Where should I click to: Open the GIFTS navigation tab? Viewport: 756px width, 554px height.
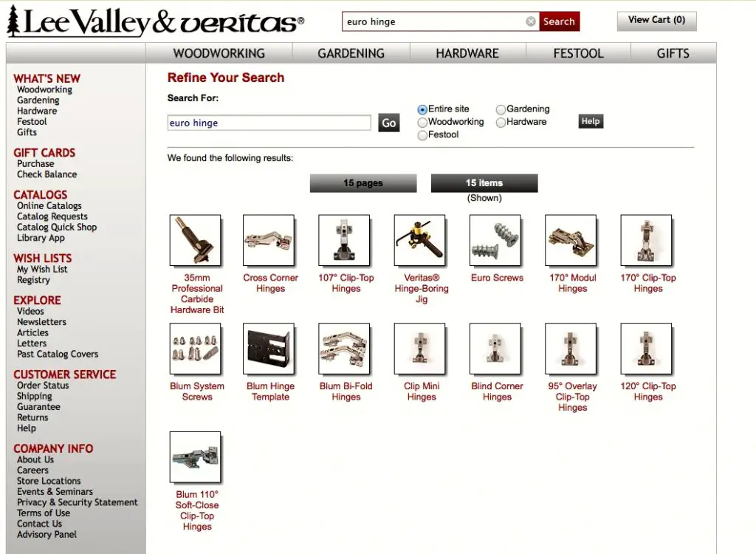click(x=673, y=53)
